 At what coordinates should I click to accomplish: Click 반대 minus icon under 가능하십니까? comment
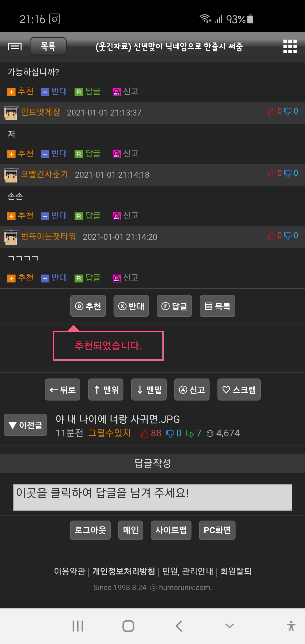point(45,92)
